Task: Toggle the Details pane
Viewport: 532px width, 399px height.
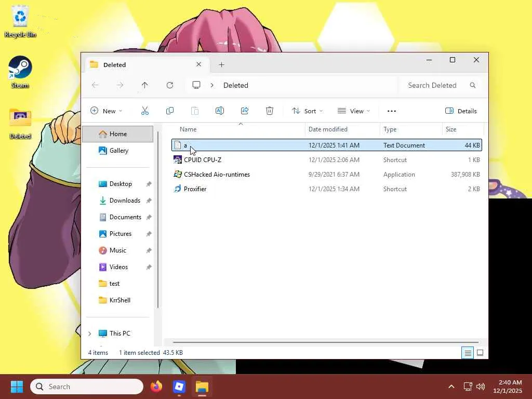Action: [461, 111]
